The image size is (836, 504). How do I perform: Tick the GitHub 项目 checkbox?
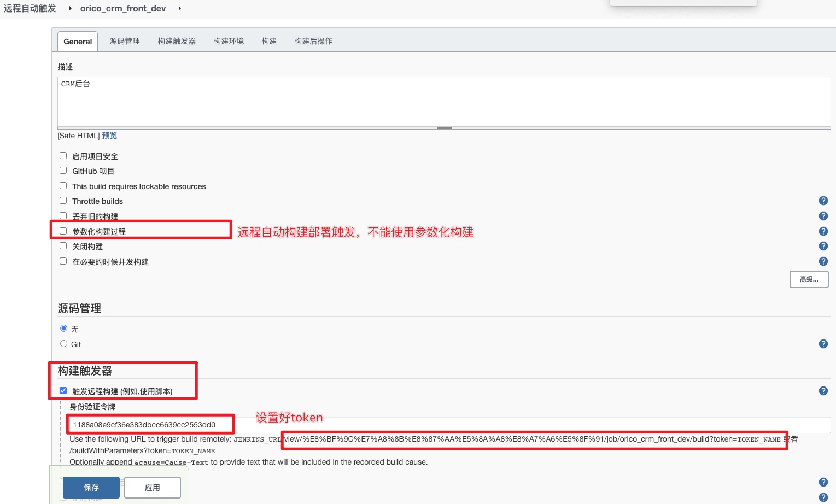coord(63,171)
